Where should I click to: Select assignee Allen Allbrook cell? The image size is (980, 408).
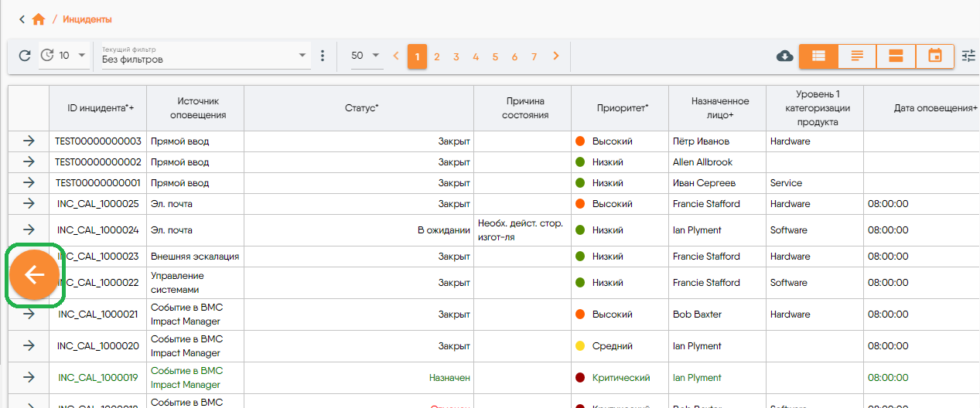pos(717,162)
